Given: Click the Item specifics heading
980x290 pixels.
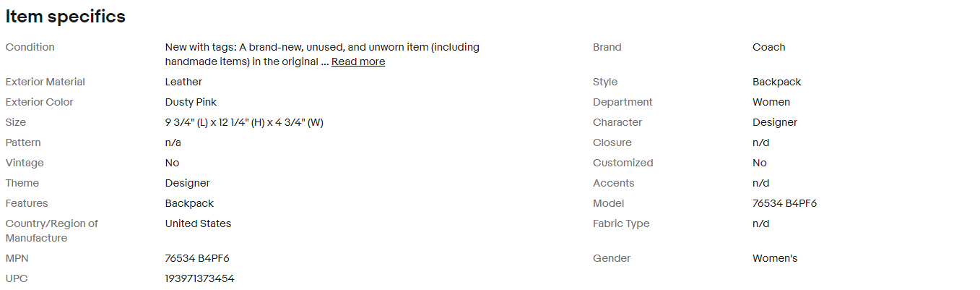Looking at the screenshot, I should [66, 17].
